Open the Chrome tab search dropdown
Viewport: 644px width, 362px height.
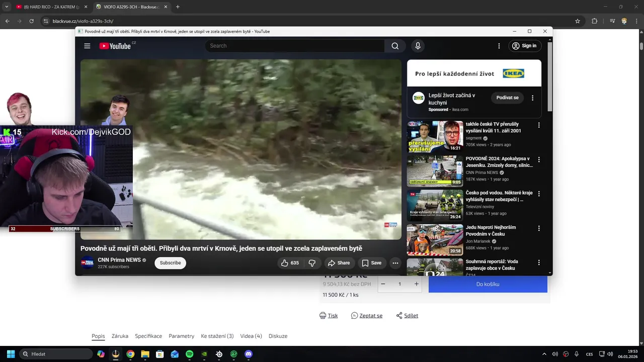pos(7,7)
